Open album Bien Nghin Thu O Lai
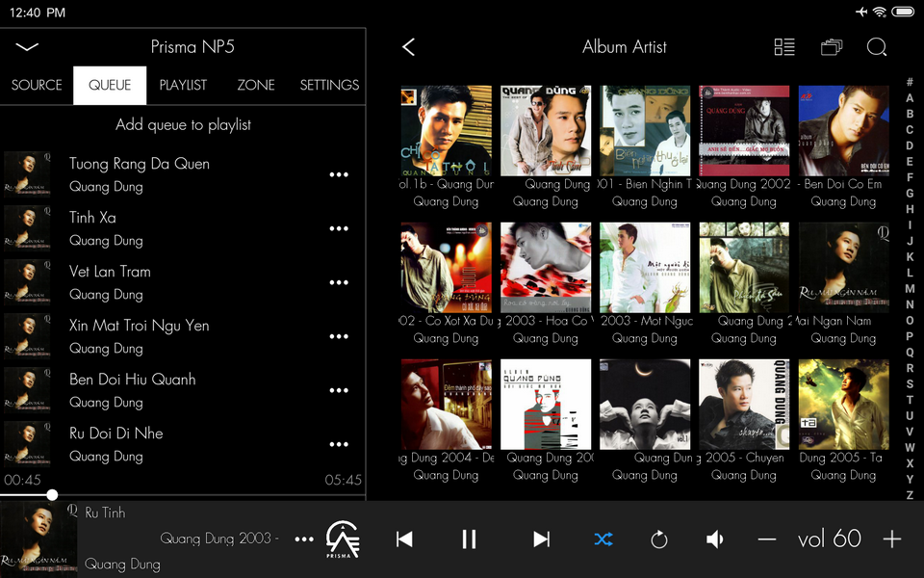 point(645,131)
